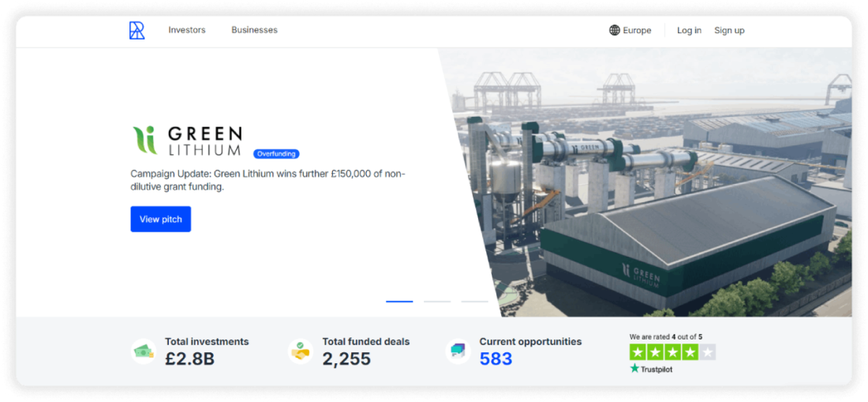Click the handshake Total funded deals icon
868x402 pixels.
[x=301, y=351]
